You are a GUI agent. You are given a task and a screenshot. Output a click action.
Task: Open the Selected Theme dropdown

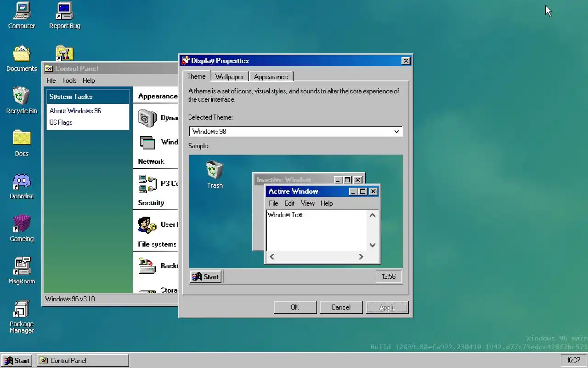(295, 132)
